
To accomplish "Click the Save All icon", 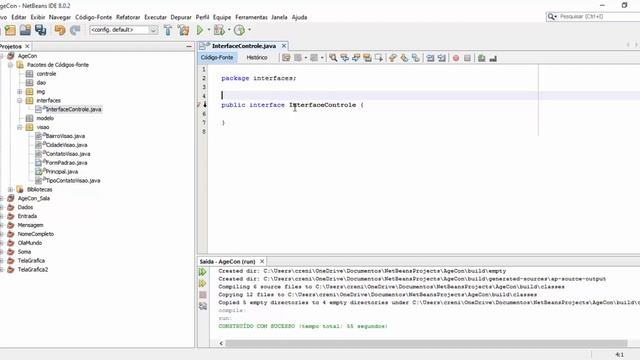I will tap(40, 30).
